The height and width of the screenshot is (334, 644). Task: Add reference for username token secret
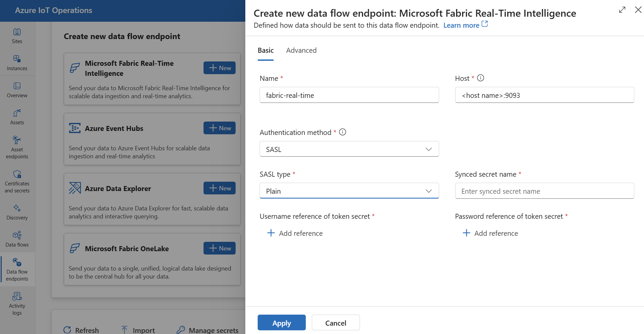tap(294, 233)
